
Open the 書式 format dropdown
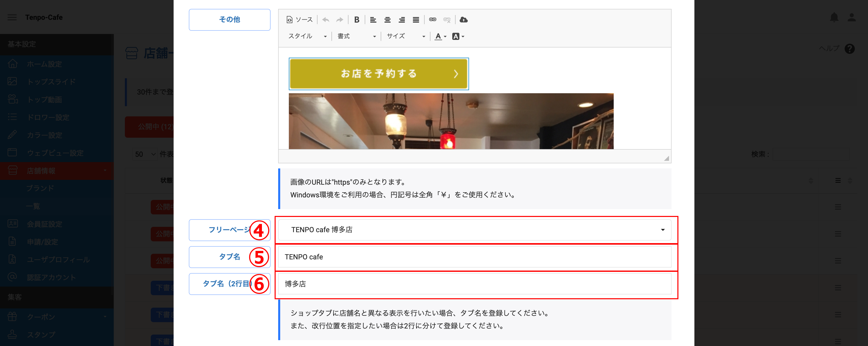[x=357, y=36]
